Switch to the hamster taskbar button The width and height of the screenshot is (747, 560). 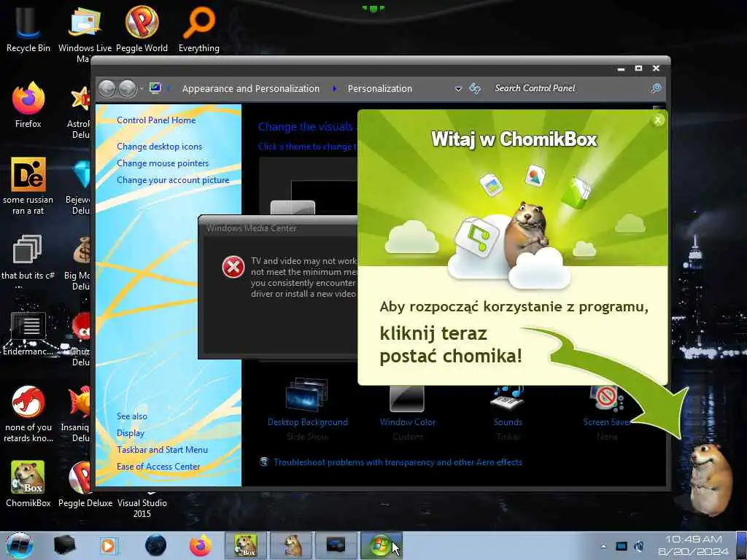tap(291, 545)
